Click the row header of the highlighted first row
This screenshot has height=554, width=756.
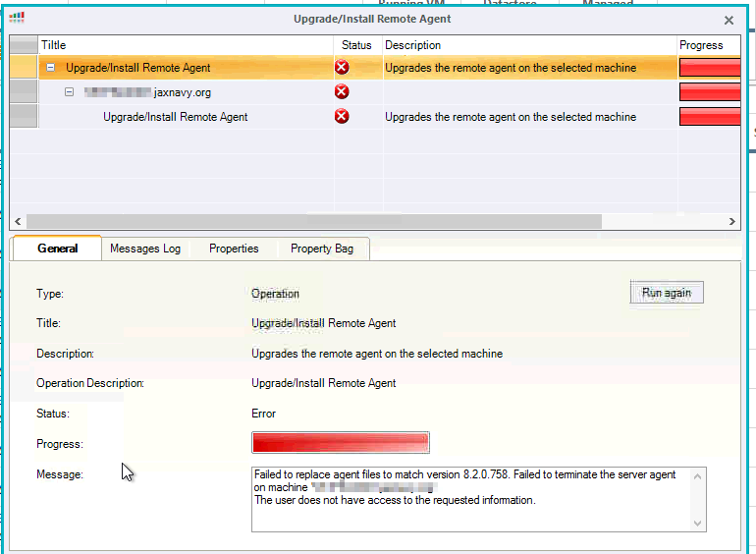[x=24, y=67]
